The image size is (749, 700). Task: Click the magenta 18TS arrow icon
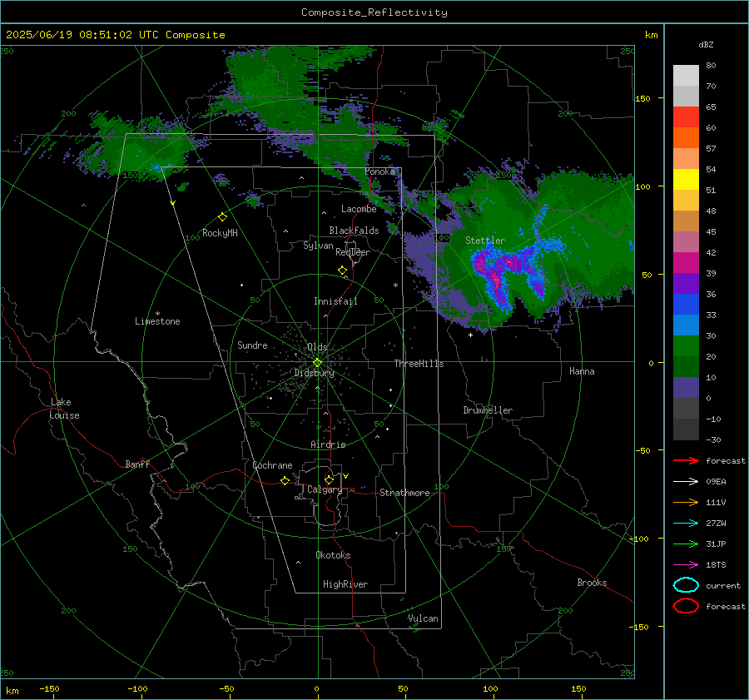point(686,565)
